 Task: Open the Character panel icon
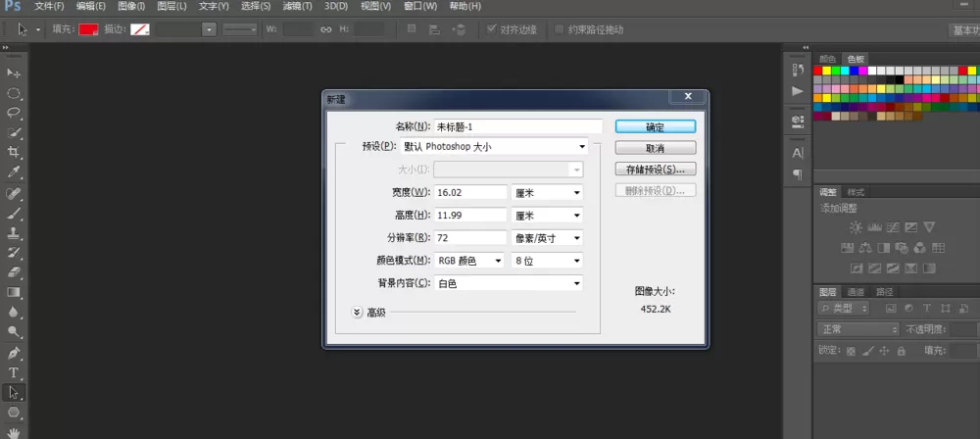click(x=798, y=153)
